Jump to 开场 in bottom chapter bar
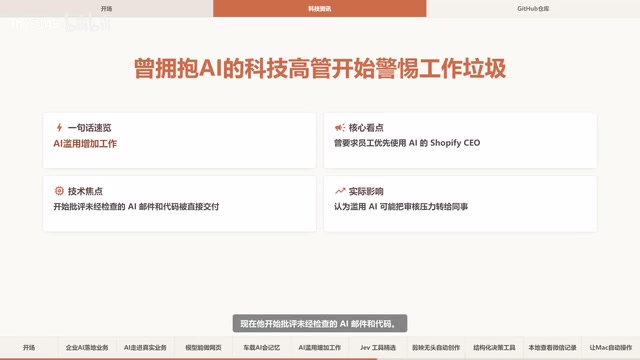The width and height of the screenshot is (640, 360). (29, 347)
